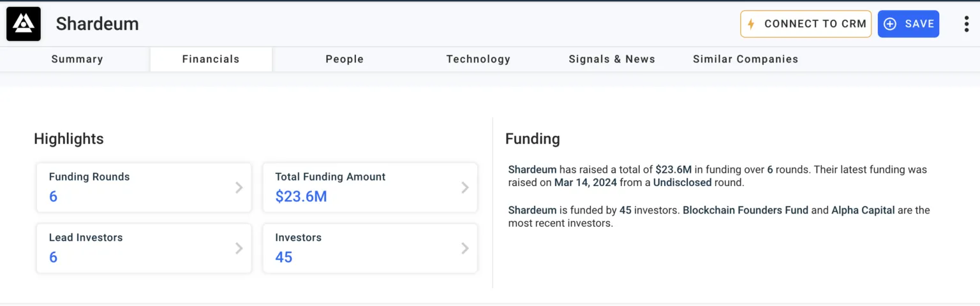Switch to the Summary tab

[77, 59]
